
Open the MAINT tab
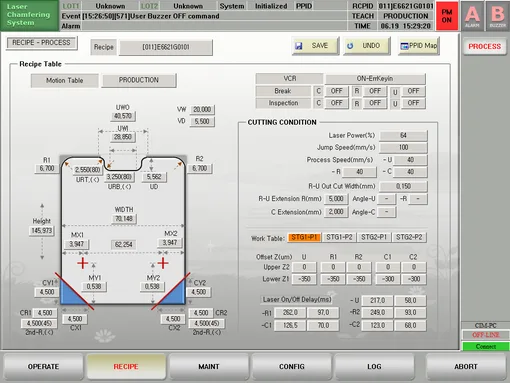coord(209,367)
